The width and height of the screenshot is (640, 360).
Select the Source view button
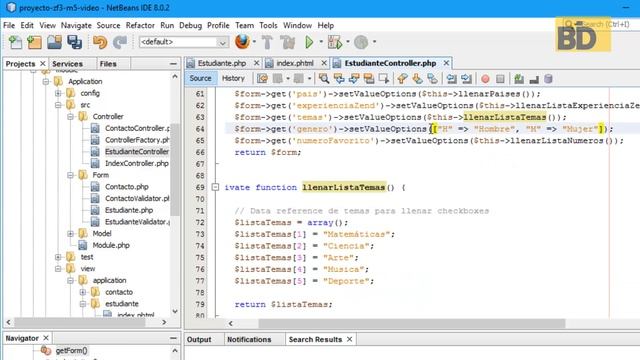[200, 78]
